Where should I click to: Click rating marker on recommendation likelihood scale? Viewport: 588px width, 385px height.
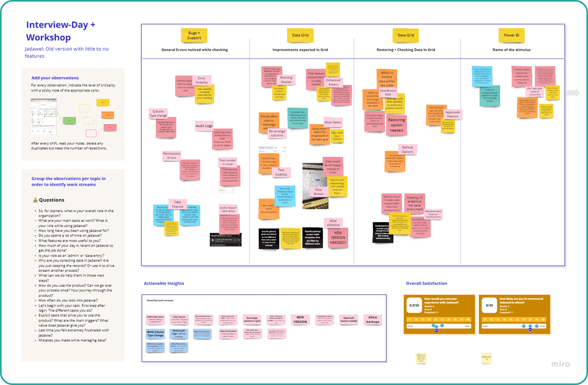pyautogui.click(x=530, y=329)
